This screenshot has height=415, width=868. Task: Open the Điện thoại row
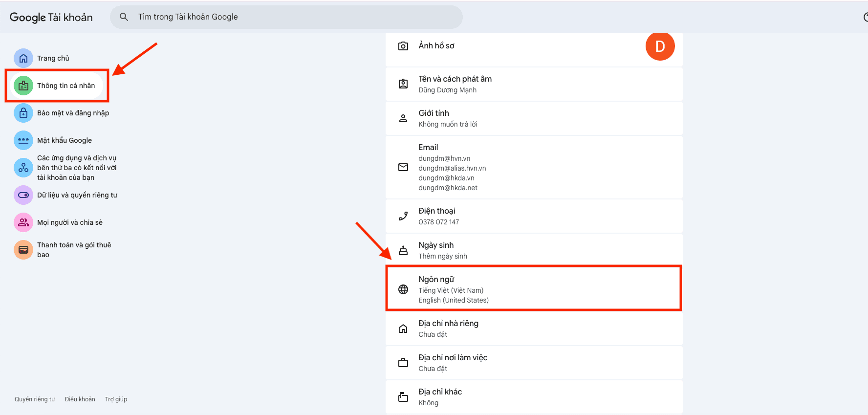click(x=534, y=216)
